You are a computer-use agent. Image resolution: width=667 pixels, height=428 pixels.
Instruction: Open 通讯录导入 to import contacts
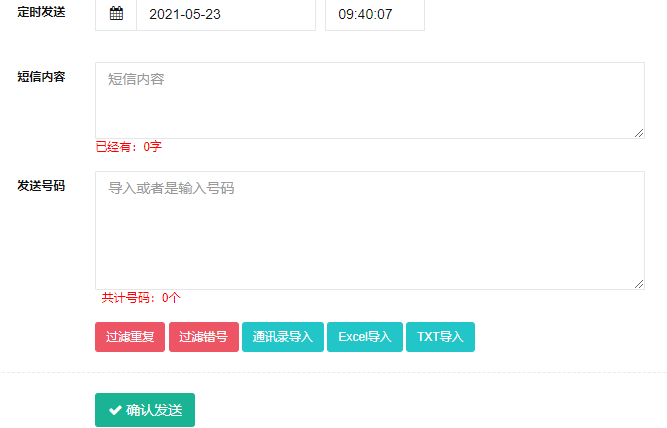pyautogui.click(x=282, y=337)
